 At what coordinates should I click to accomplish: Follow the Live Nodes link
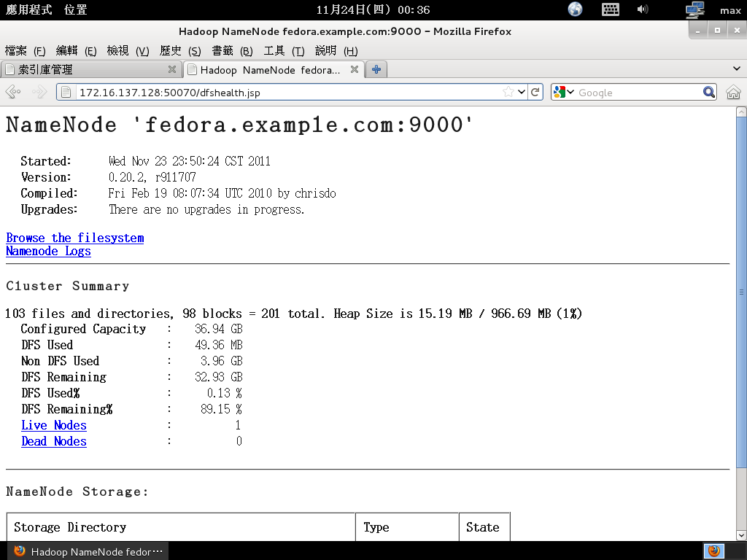[54, 425]
